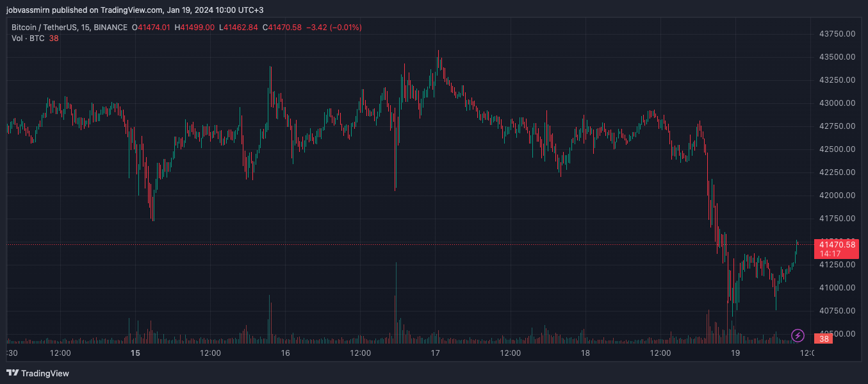Select date marker 19 on time axis
The width and height of the screenshot is (868, 384).
coord(735,353)
